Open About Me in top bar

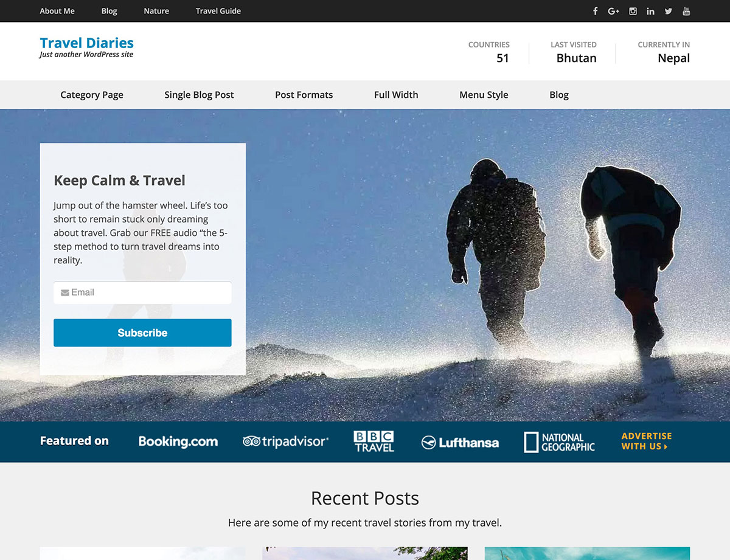pyautogui.click(x=57, y=11)
